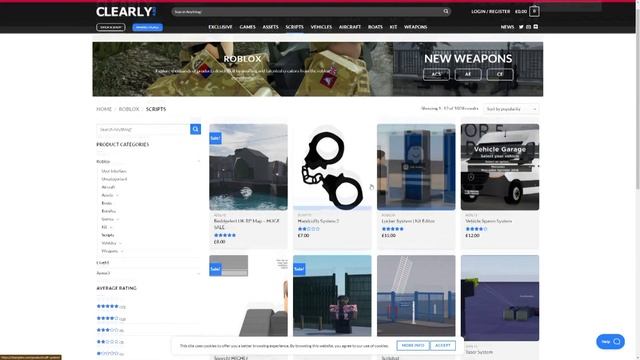Accept the cookie notice
The width and height of the screenshot is (640, 360).
(x=442, y=345)
